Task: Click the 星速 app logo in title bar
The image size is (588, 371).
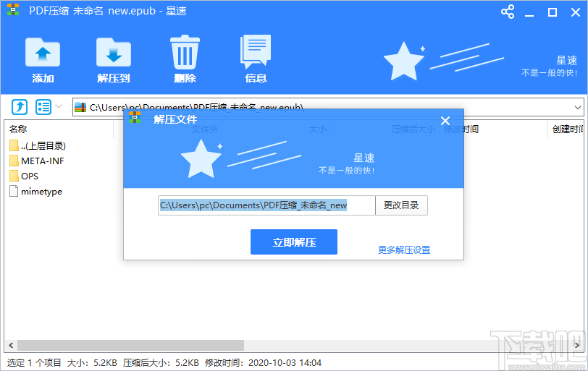Action: [13, 9]
